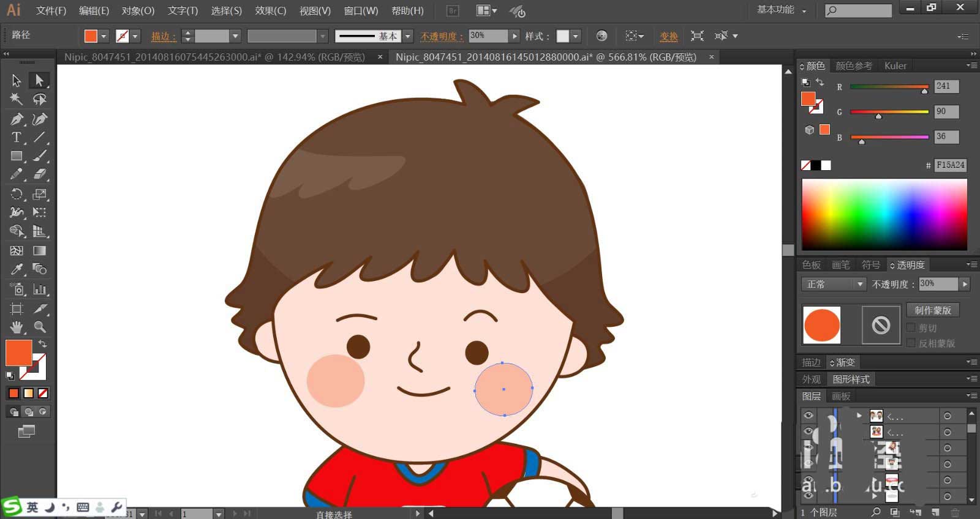The image size is (980, 519).
Task: Open the 基本功能 workspace switcher
Action: [782, 10]
